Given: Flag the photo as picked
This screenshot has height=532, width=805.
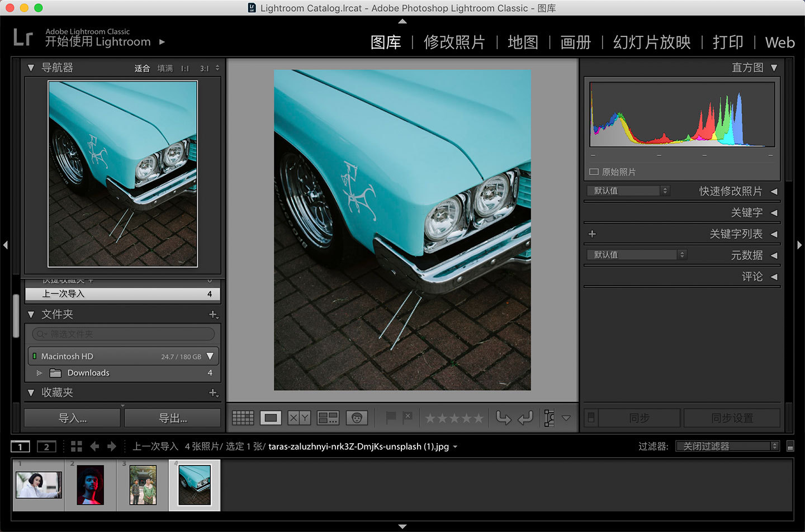Looking at the screenshot, I should click(391, 417).
